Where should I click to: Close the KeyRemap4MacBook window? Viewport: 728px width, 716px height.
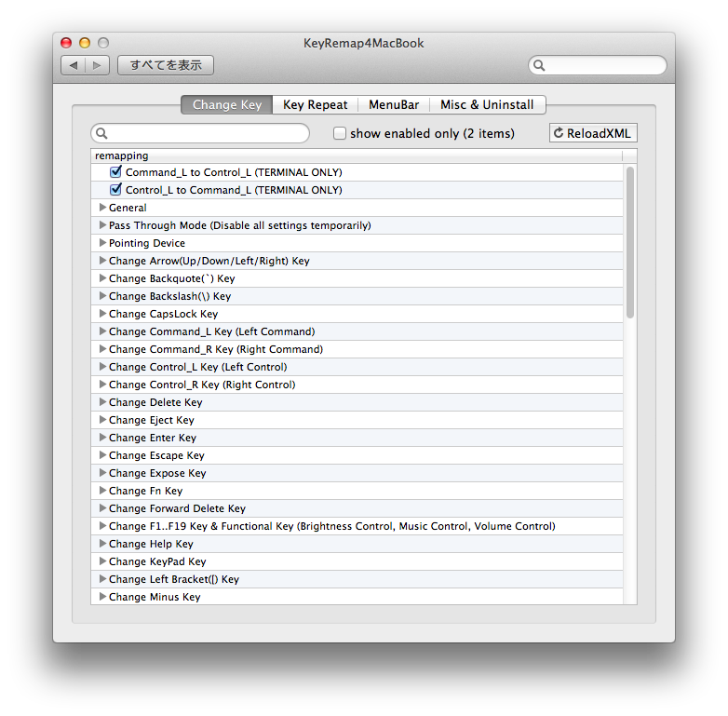click(x=66, y=43)
